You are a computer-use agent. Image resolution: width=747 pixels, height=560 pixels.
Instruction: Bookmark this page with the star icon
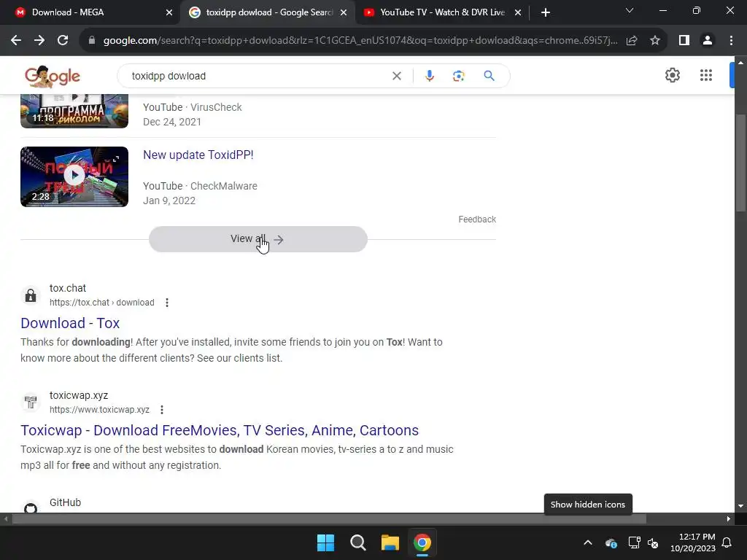click(x=655, y=41)
